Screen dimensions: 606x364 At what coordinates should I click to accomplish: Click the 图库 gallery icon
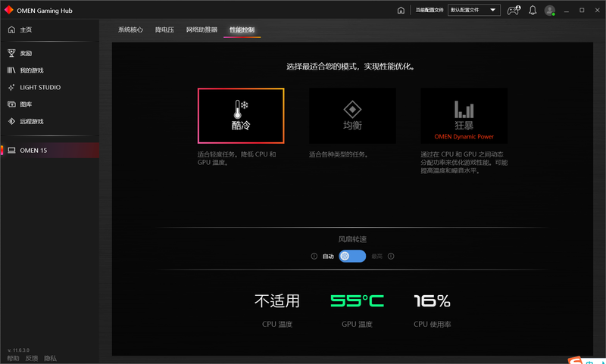click(11, 104)
